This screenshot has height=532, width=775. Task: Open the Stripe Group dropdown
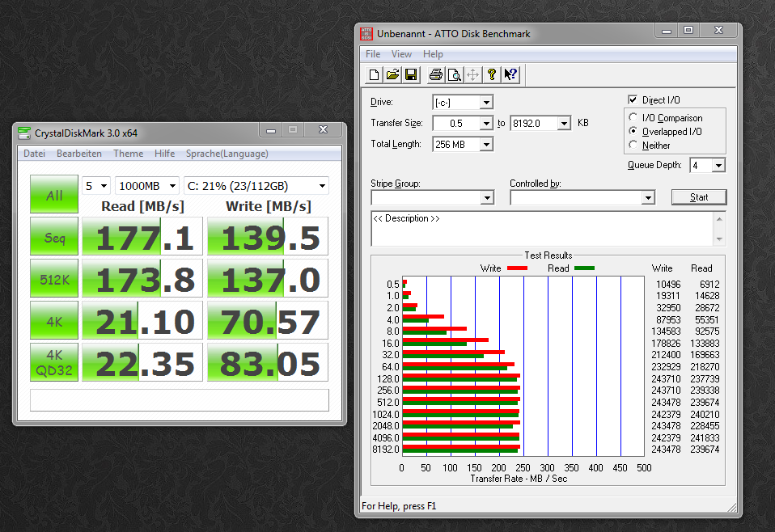pyautogui.click(x=487, y=197)
